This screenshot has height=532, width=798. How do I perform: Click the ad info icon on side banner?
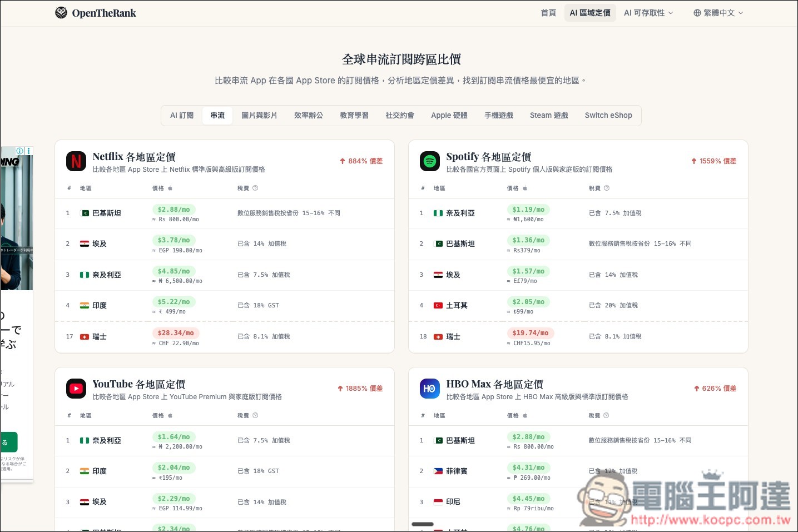pos(20,151)
